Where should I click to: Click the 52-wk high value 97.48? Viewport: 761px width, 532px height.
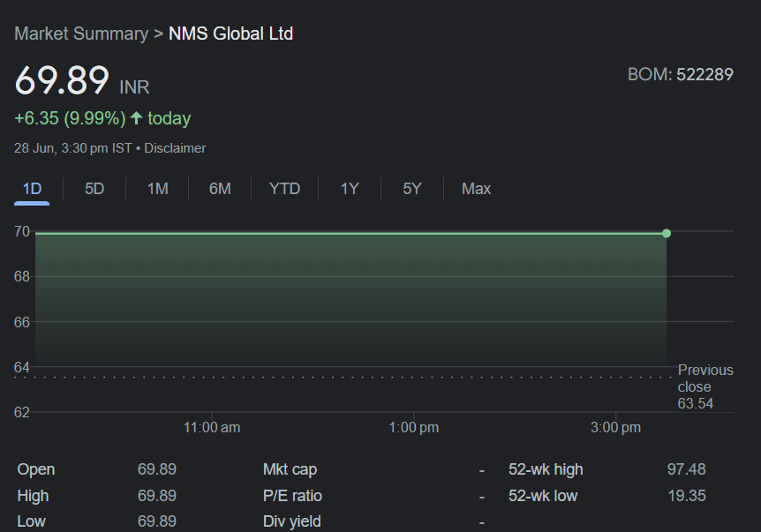point(686,469)
